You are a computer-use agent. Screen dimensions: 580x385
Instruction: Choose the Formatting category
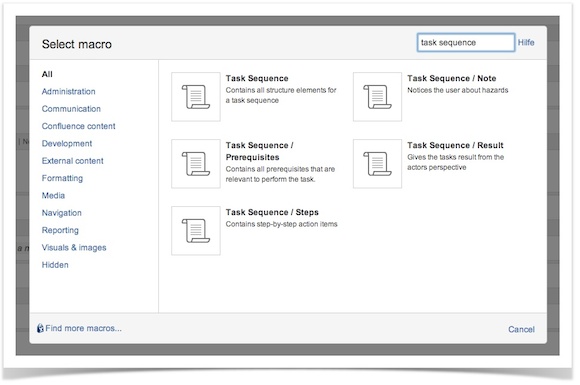(x=62, y=178)
